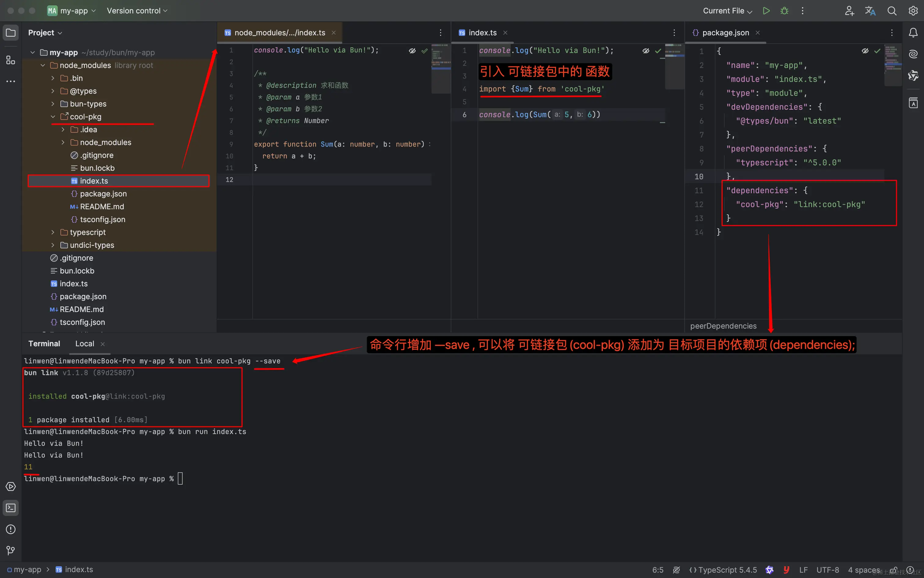Image resolution: width=924 pixels, height=578 pixels.
Task: Click the minimap in node_modules index.ts editor
Action: point(441,69)
